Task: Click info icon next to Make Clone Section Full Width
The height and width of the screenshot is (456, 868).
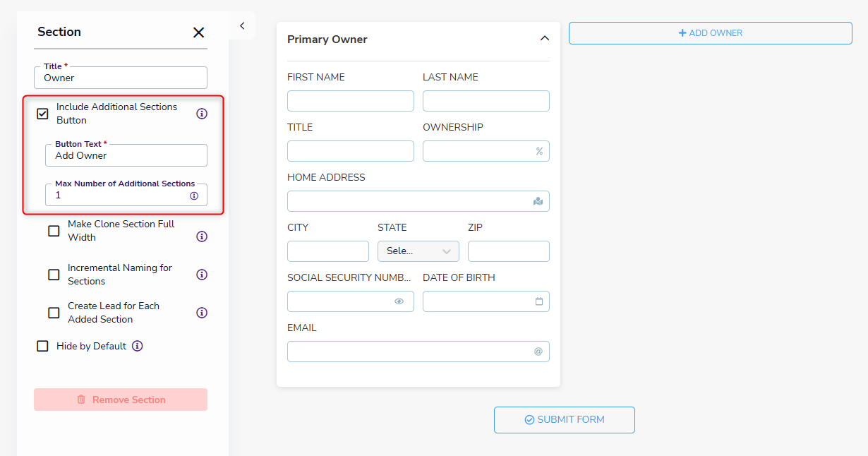Action: [x=202, y=236]
